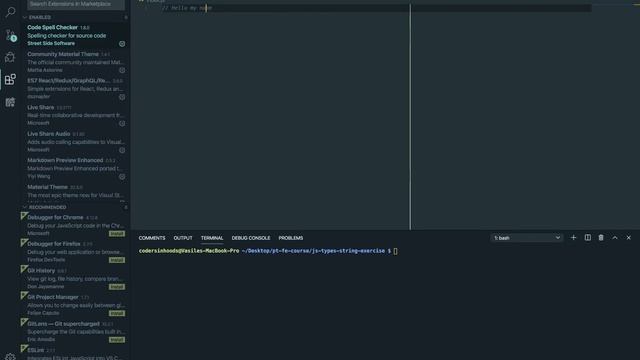This screenshot has width=640, height=360.
Task: Install Debugger for Chrome extension
Action: [117, 233]
